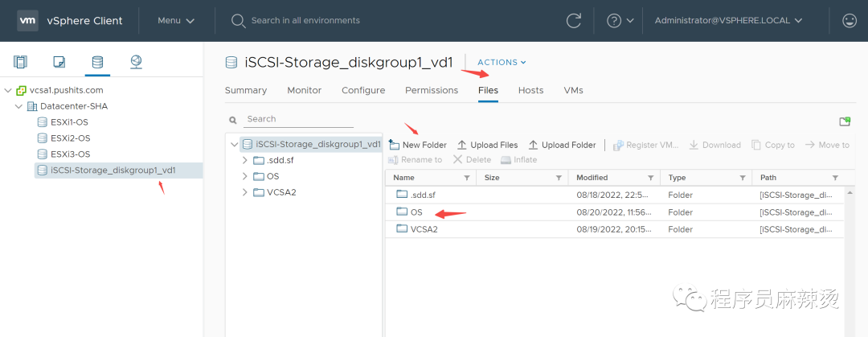Filter the Type column
Image resolution: width=868 pixels, height=337 pixels.
click(x=743, y=178)
